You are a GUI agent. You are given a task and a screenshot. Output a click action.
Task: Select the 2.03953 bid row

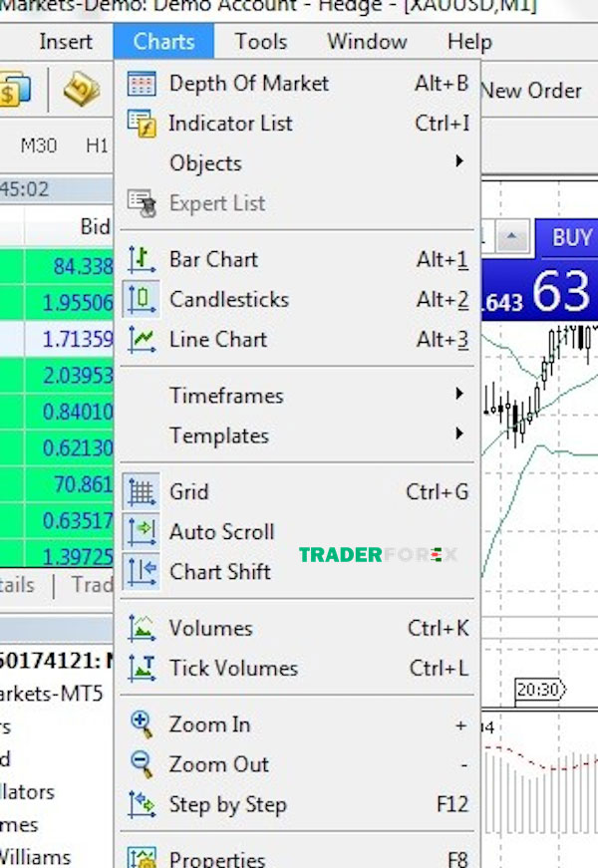pos(57,376)
